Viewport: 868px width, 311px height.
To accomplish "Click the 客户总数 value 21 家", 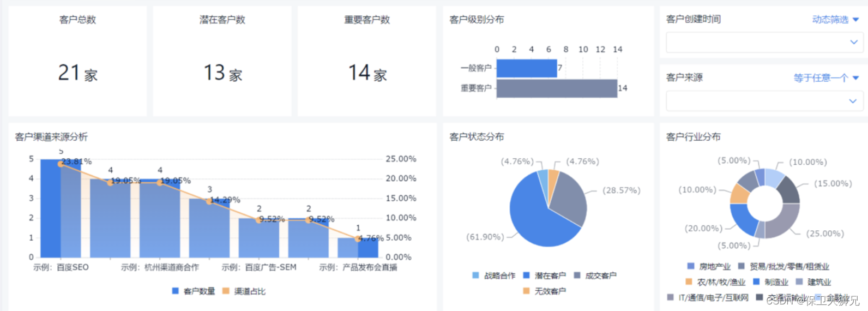I will click(78, 73).
